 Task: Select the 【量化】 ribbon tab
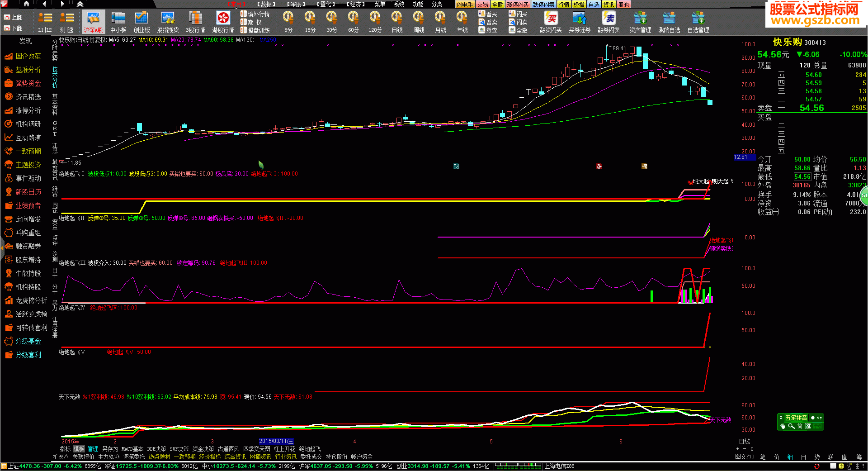click(x=326, y=4)
